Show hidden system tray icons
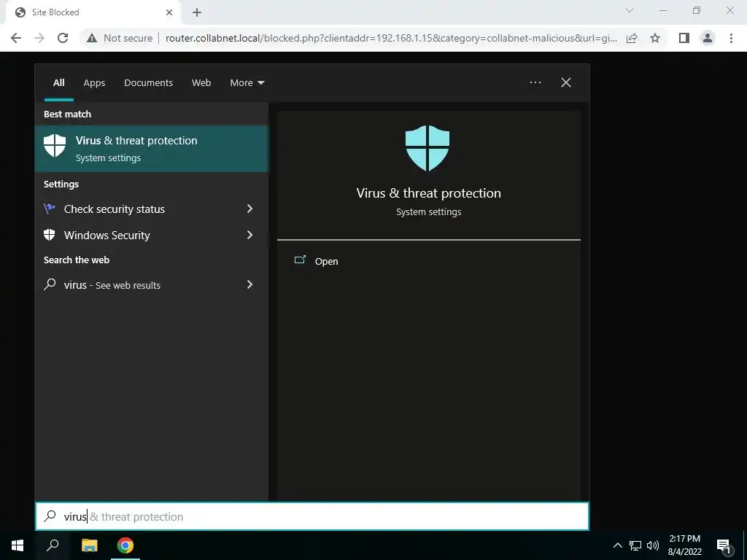 (617, 545)
